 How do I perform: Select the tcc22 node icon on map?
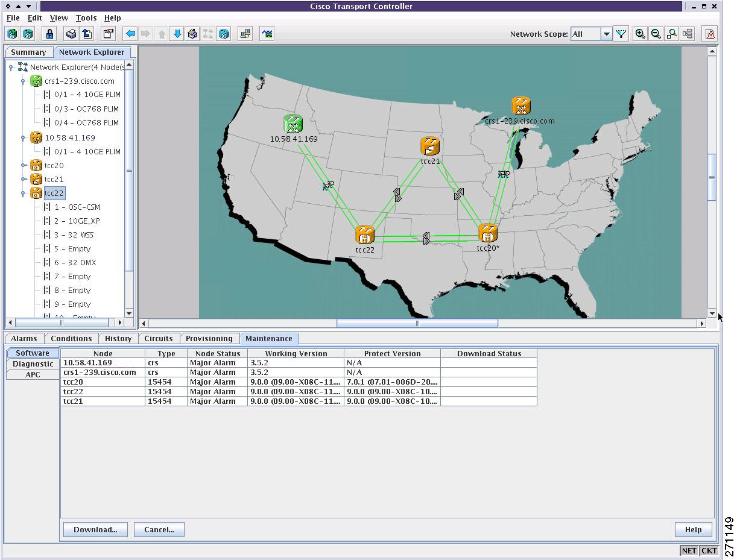pos(365,234)
